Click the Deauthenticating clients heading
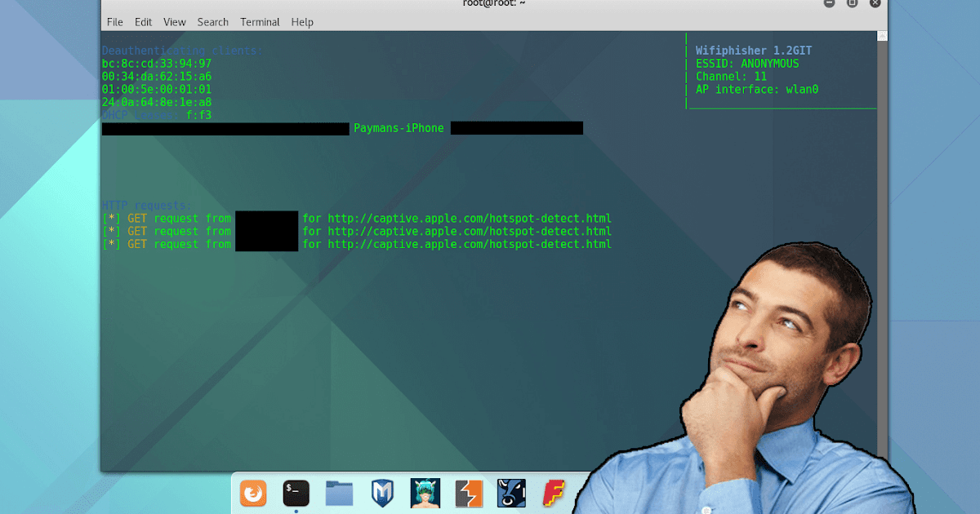 (x=183, y=51)
